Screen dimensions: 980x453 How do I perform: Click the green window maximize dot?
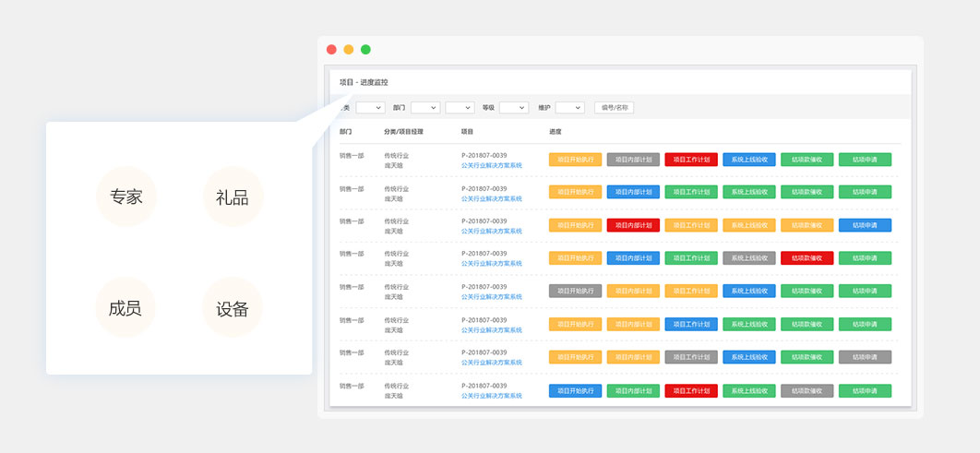(x=365, y=50)
